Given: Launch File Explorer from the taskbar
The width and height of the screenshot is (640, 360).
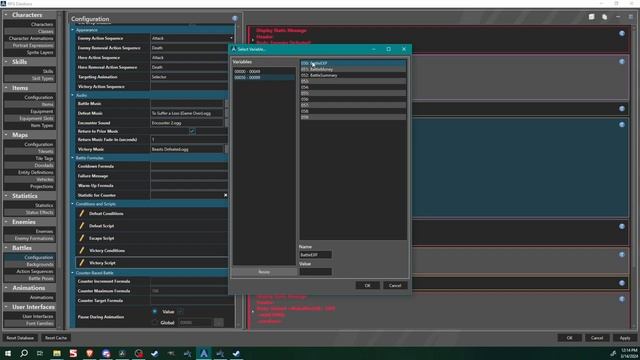Looking at the screenshot, I should (x=57, y=353).
